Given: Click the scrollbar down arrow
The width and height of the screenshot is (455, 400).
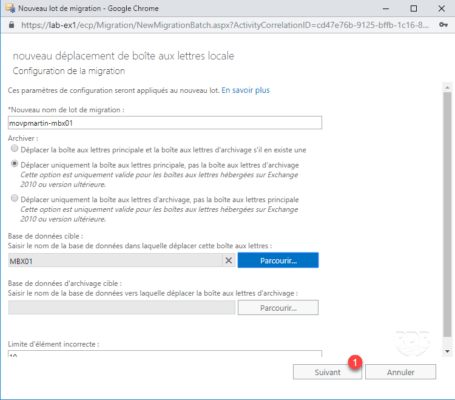Looking at the screenshot, I should click(447, 351).
